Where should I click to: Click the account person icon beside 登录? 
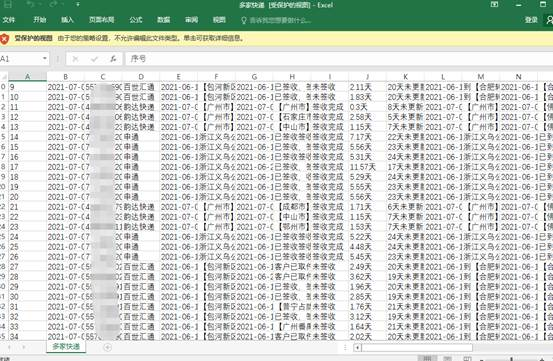tap(549, 19)
